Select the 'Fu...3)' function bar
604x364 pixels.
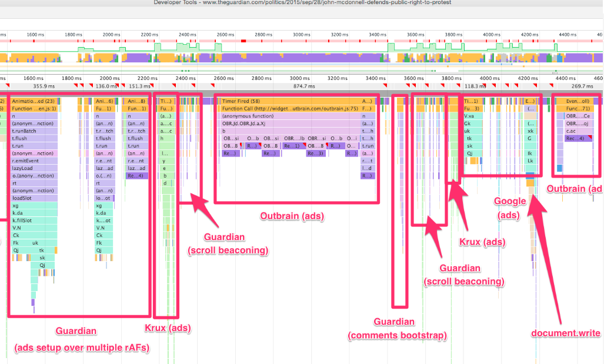tap(472, 109)
